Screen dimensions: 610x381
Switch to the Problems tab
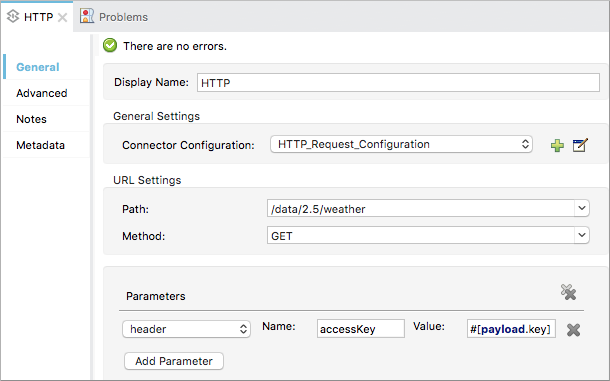coord(114,17)
